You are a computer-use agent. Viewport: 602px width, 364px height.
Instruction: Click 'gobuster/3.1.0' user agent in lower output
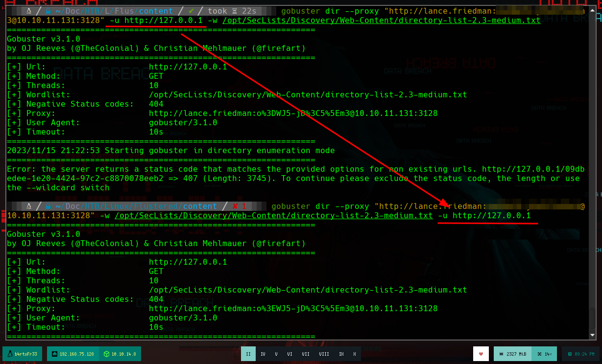183,318
